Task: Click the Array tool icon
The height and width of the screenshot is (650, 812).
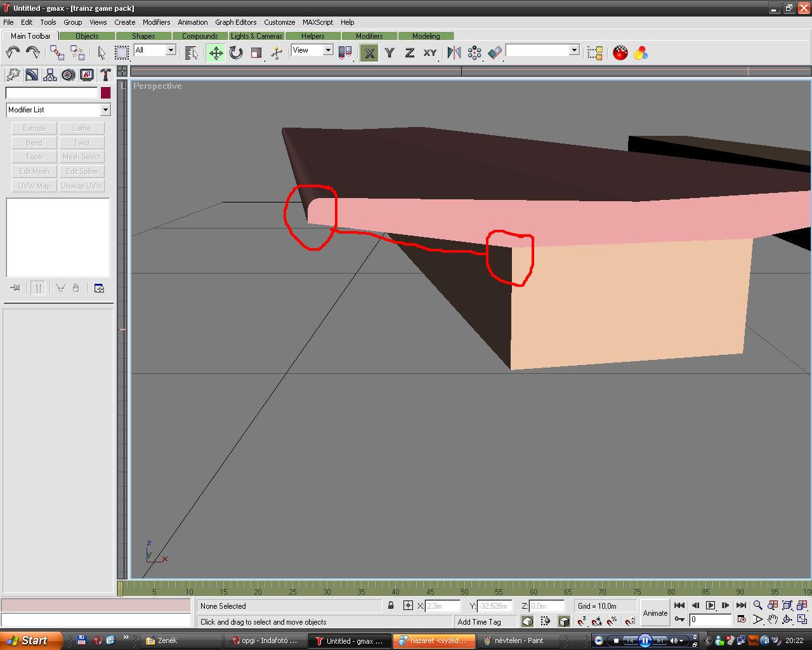Action: pyautogui.click(x=475, y=53)
